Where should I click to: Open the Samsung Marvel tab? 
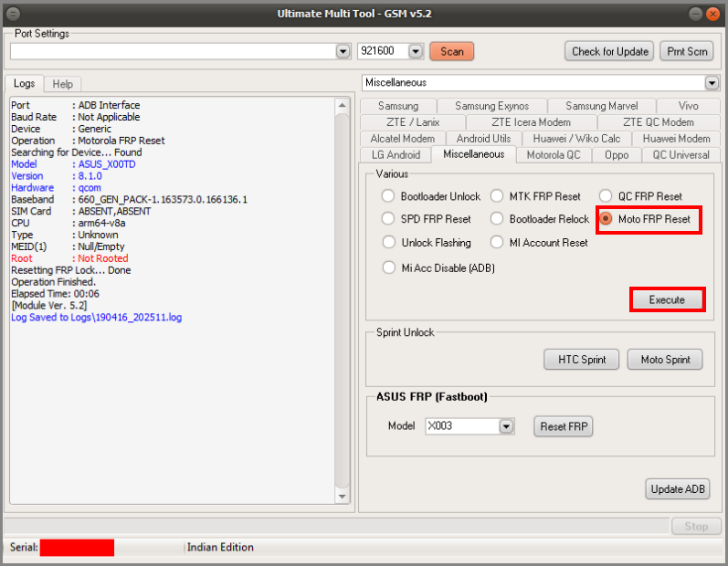point(601,106)
